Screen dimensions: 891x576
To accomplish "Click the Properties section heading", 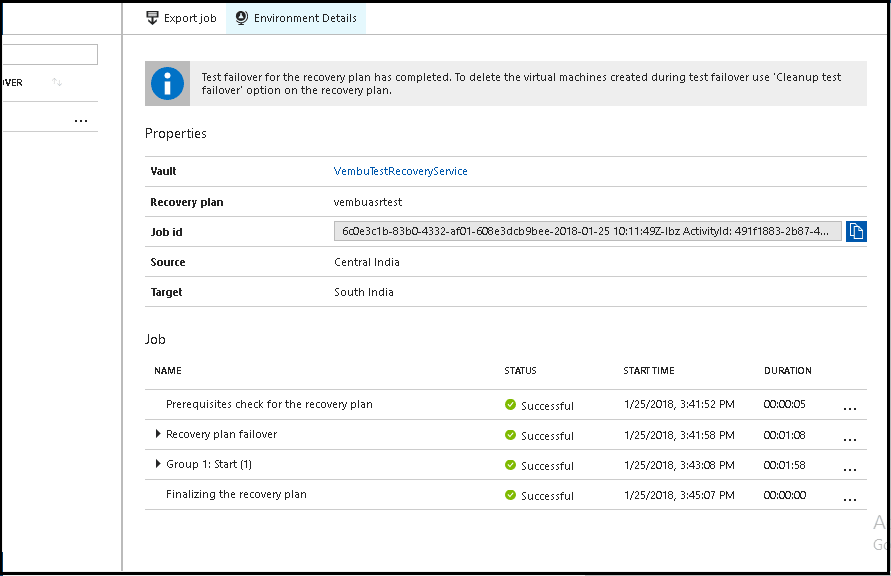I will click(x=176, y=133).
